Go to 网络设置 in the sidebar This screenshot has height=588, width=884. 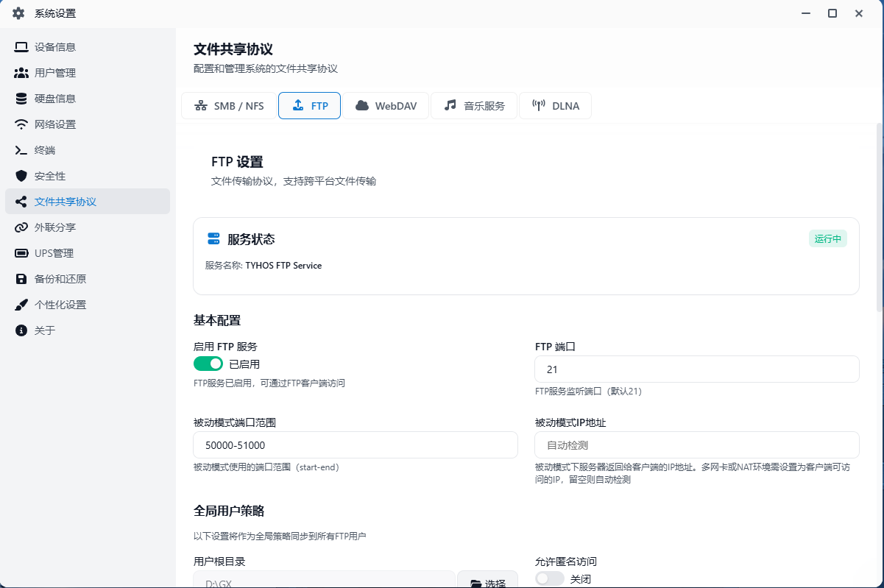tap(88, 124)
